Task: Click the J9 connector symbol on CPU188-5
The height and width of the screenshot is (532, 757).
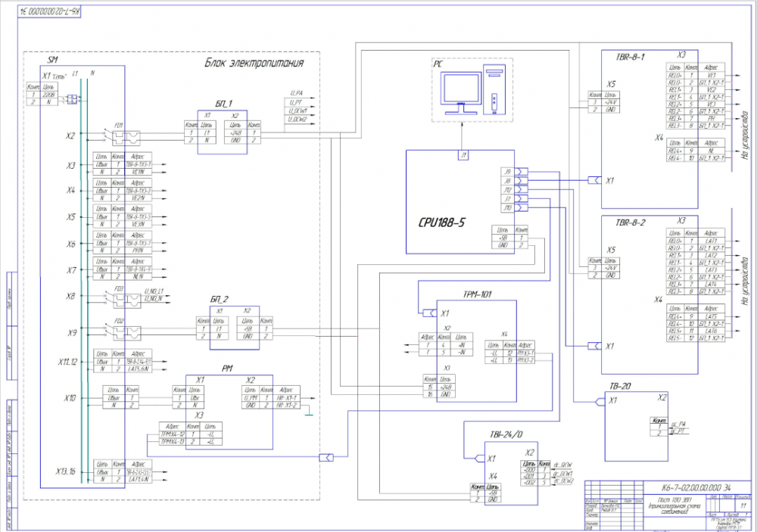Action: tap(522, 171)
